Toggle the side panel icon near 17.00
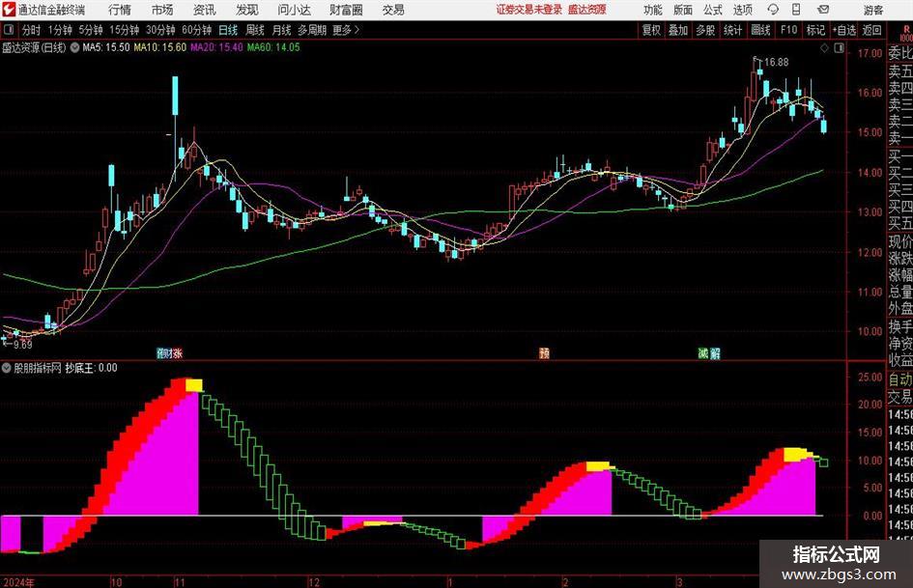The height and width of the screenshot is (588, 913). [839, 48]
